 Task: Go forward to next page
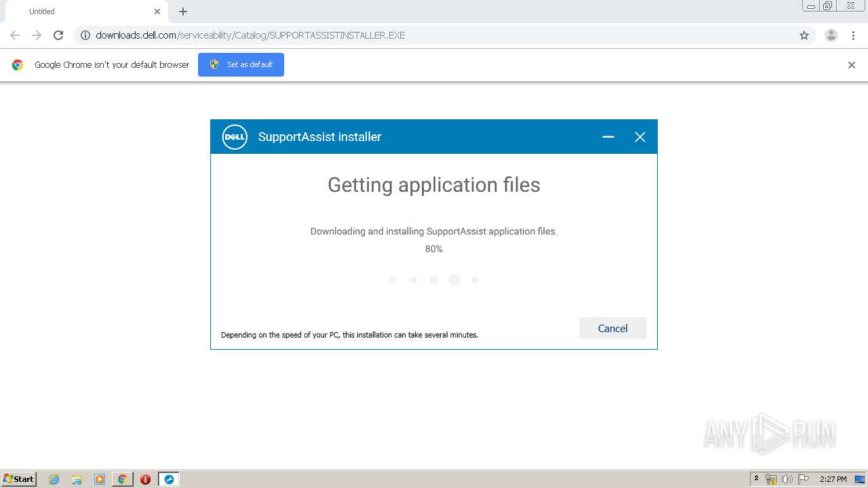click(37, 35)
